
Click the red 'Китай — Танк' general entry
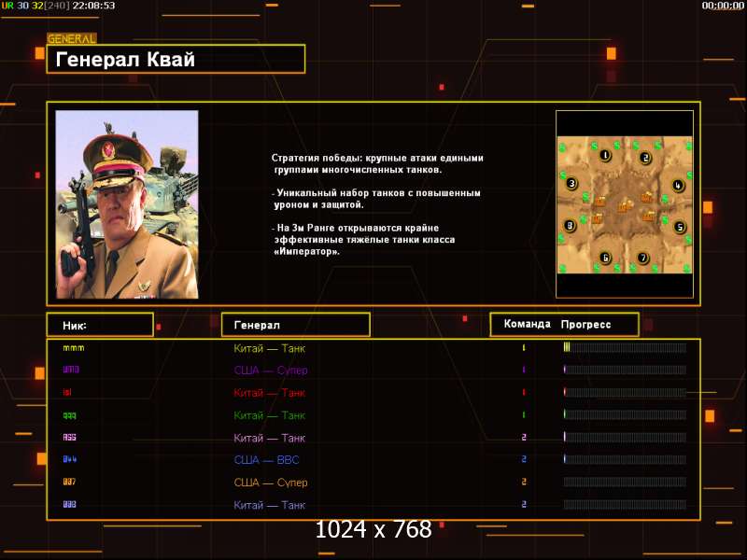click(x=269, y=393)
